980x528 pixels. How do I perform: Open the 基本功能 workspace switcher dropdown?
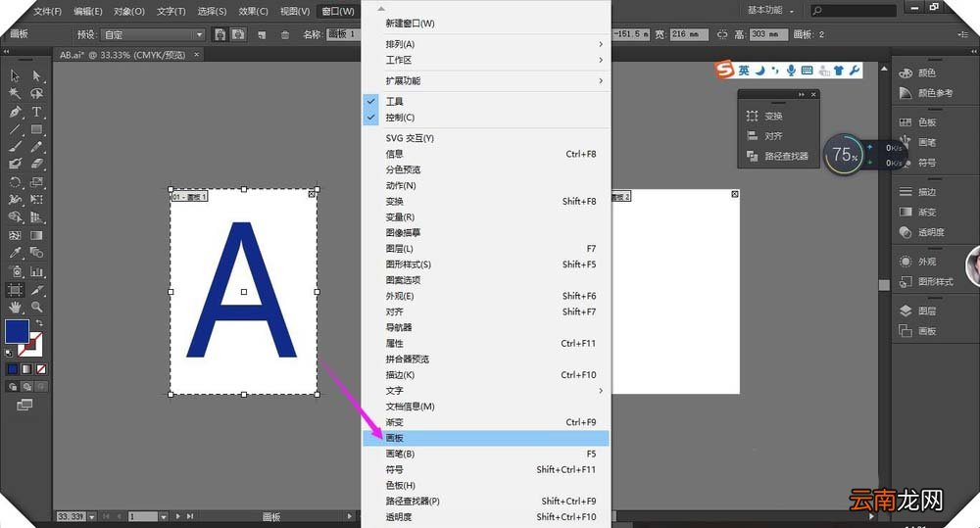pos(770,11)
